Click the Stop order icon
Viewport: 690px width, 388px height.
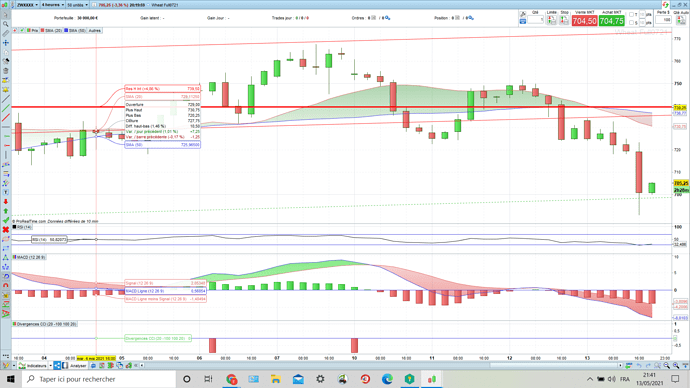pyautogui.click(x=564, y=20)
